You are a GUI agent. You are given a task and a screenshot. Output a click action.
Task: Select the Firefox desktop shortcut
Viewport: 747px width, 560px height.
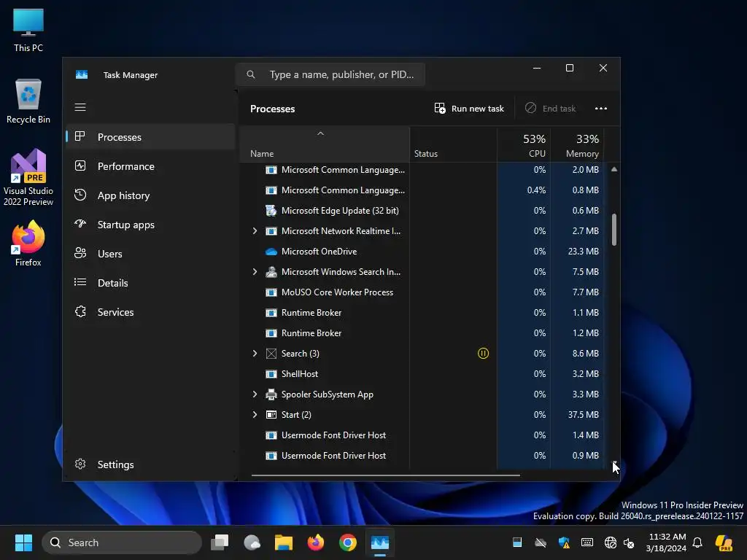tap(28, 244)
